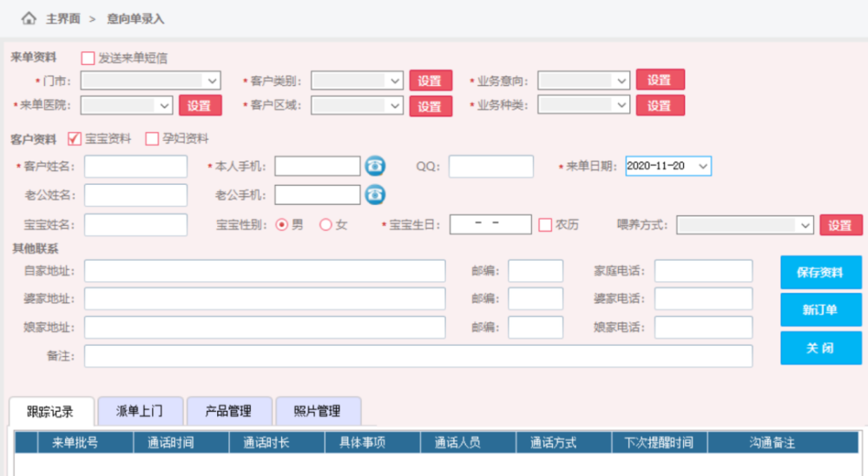This screenshot has height=476, width=868.
Task: Focus the 家庭电话 input field
Action: 704,271
